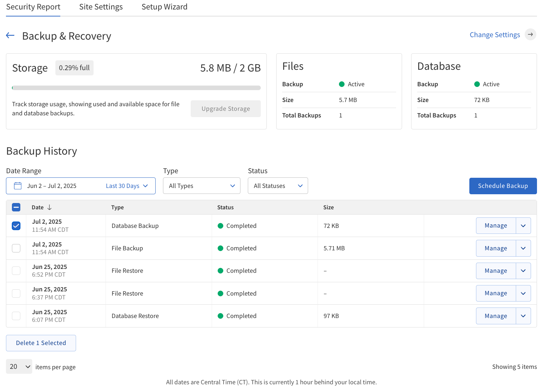Screen dimensions: 544x392
Task: Click the Schedule Backup button
Action: (503, 186)
